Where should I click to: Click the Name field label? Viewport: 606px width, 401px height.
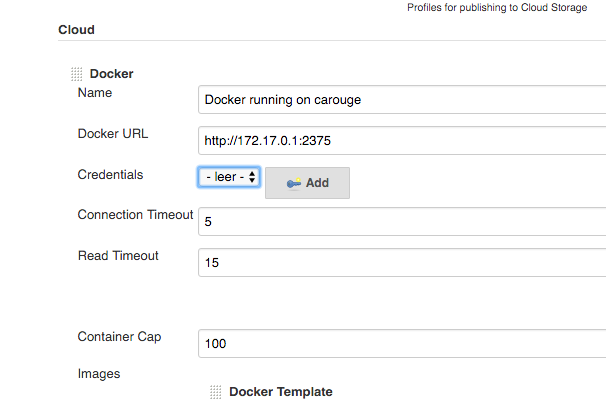(x=95, y=93)
